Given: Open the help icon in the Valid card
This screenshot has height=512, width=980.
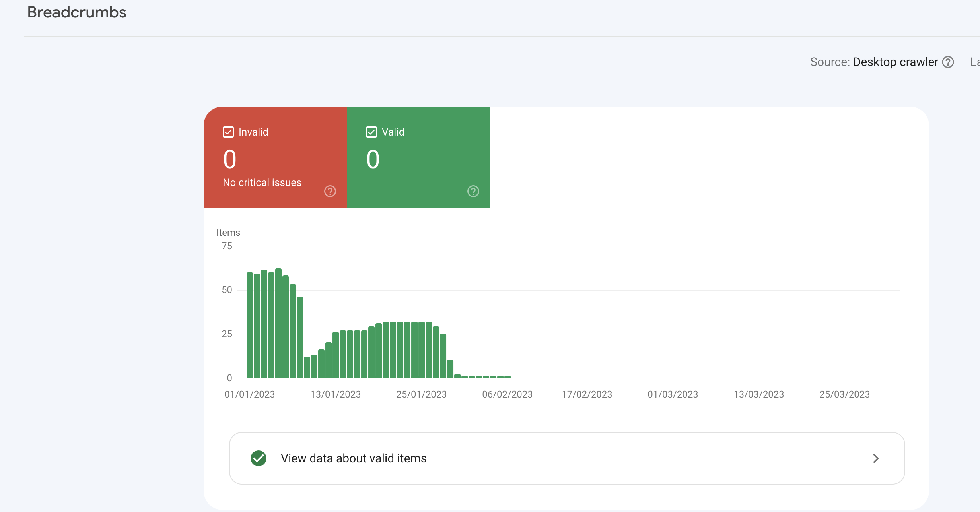Looking at the screenshot, I should tap(473, 191).
